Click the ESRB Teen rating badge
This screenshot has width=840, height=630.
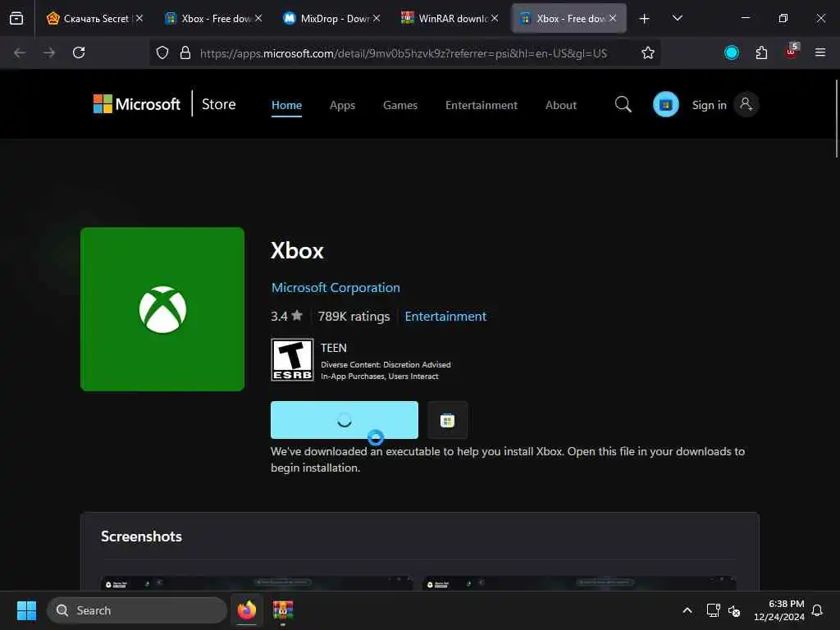pos(292,359)
